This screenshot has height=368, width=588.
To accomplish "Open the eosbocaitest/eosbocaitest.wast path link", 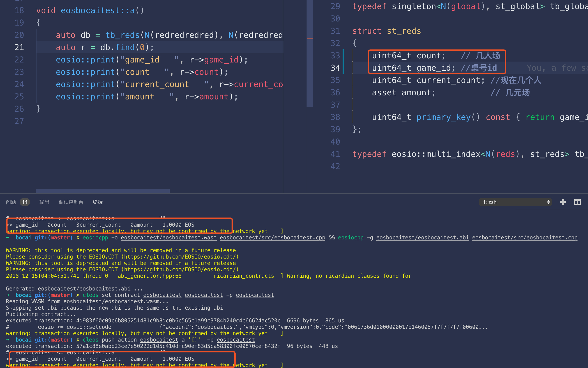I will coord(169,238).
